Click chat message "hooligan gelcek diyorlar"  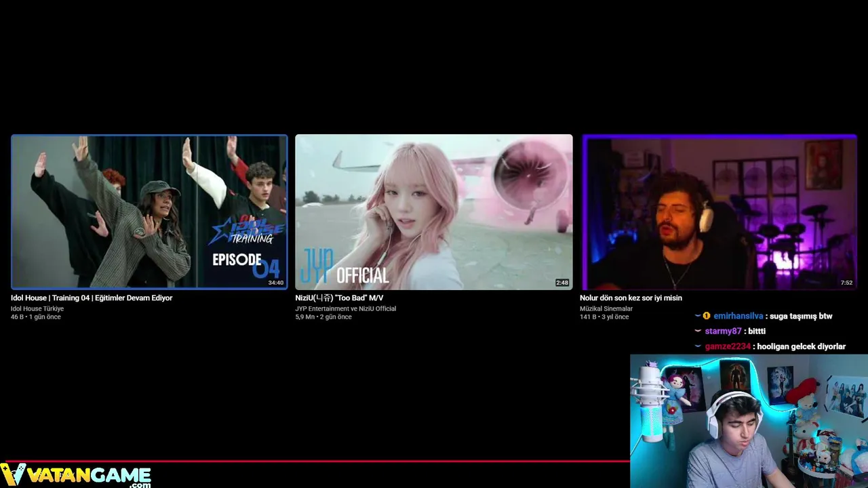(801, 346)
